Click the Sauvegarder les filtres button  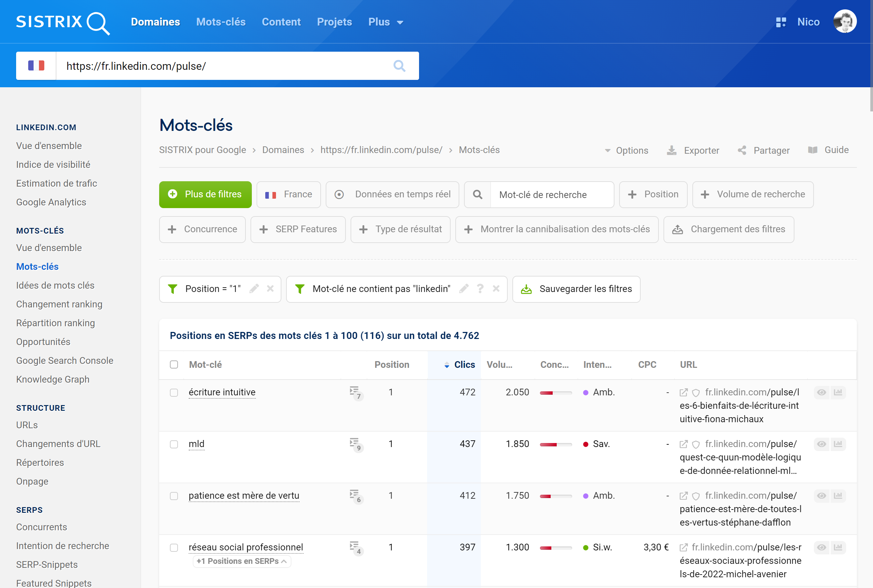tap(576, 289)
